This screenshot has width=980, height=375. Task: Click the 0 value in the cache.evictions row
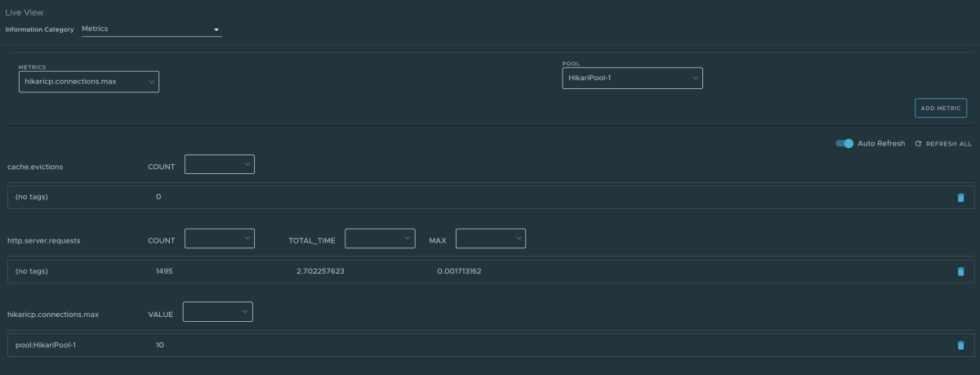pyautogui.click(x=158, y=198)
